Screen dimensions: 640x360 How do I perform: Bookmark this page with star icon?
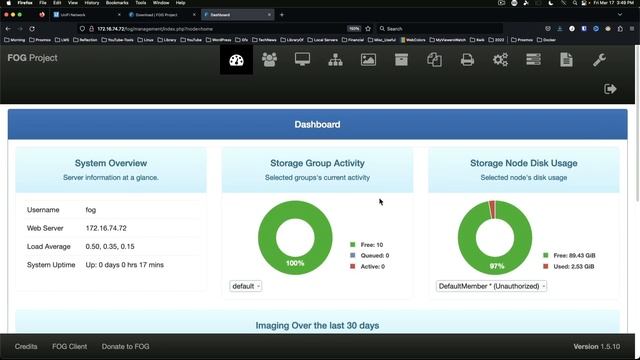tap(368, 29)
